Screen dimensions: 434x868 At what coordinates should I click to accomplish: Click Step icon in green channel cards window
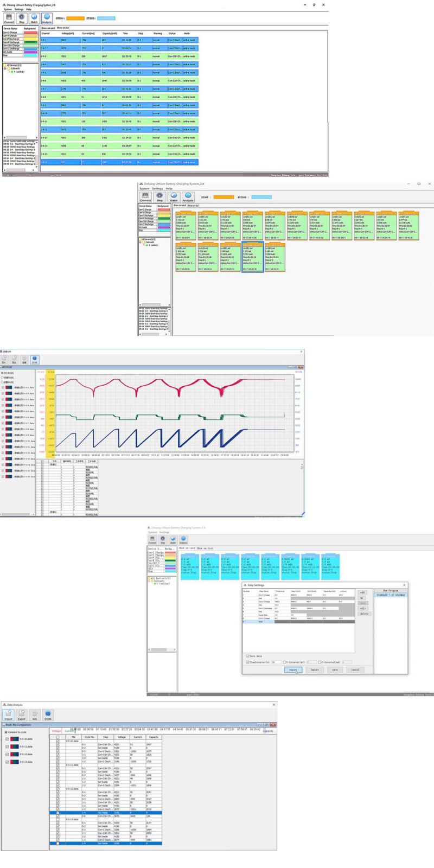click(159, 197)
